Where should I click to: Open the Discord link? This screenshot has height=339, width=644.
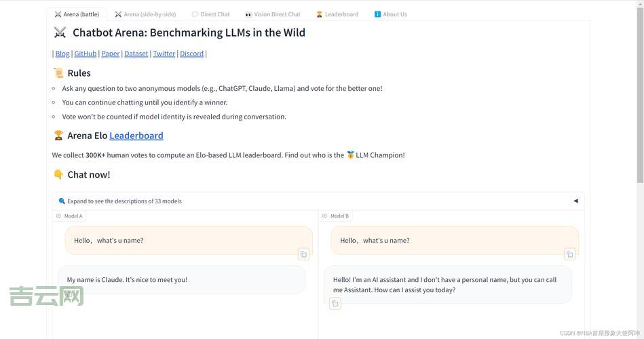coord(191,54)
